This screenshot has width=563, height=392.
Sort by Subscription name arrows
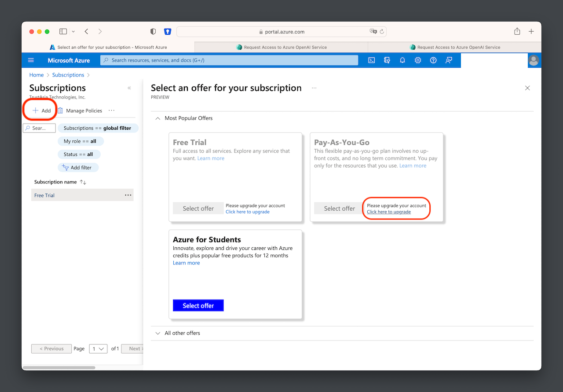tap(83, 182)
